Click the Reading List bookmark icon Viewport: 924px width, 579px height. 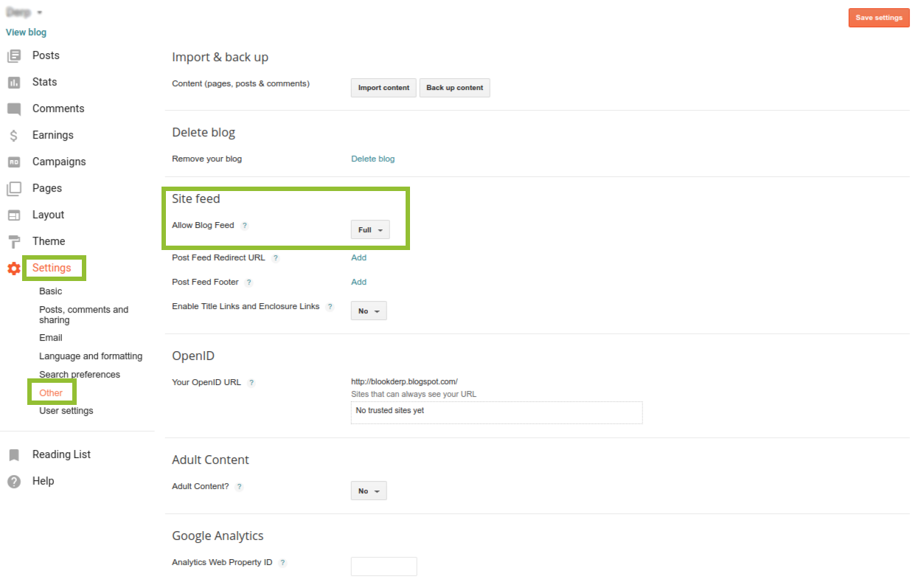click(x=14, y=455)
